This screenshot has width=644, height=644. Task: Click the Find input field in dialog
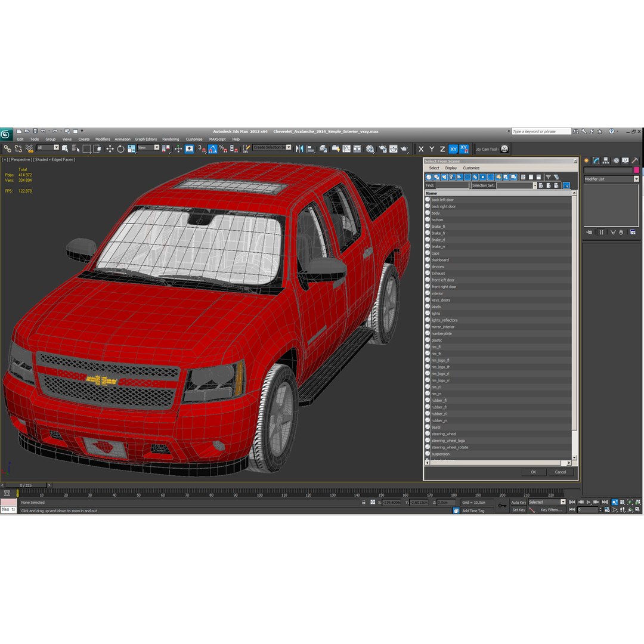pyautogui.click(x=452, y=185)
